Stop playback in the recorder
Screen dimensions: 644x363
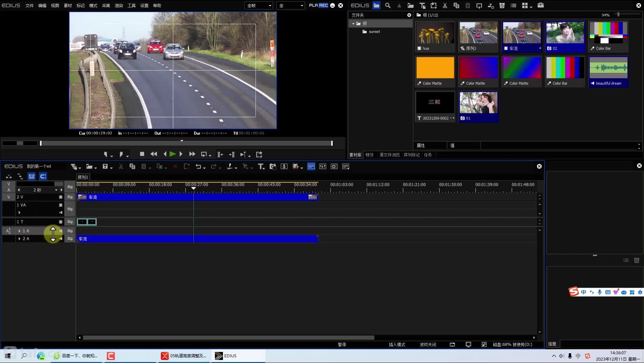[x=142, y=154]
